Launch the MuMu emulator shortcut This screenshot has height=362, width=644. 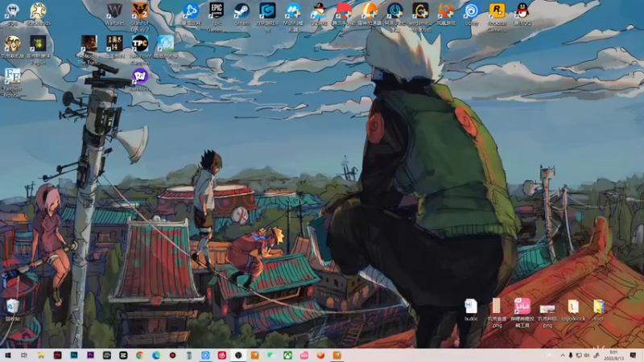click(x=293, y=17)
